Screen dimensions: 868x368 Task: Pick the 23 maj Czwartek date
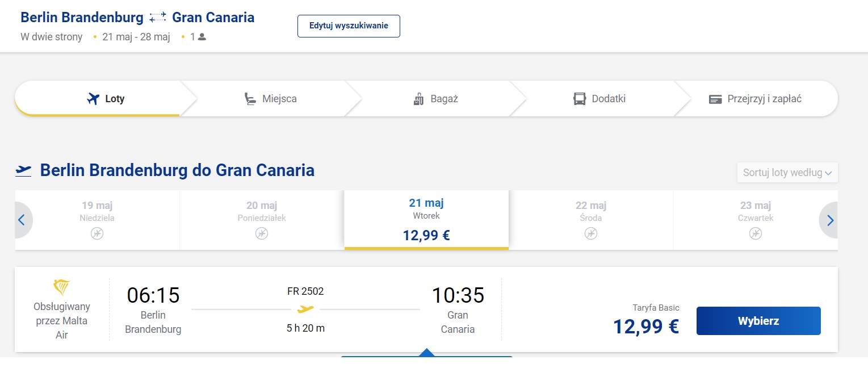pyautogui.click(x=755, y=220)
